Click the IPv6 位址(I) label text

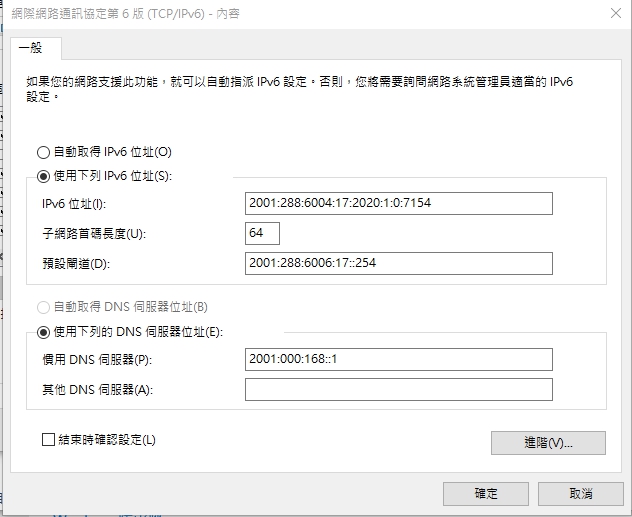click(x=72, y=204)
